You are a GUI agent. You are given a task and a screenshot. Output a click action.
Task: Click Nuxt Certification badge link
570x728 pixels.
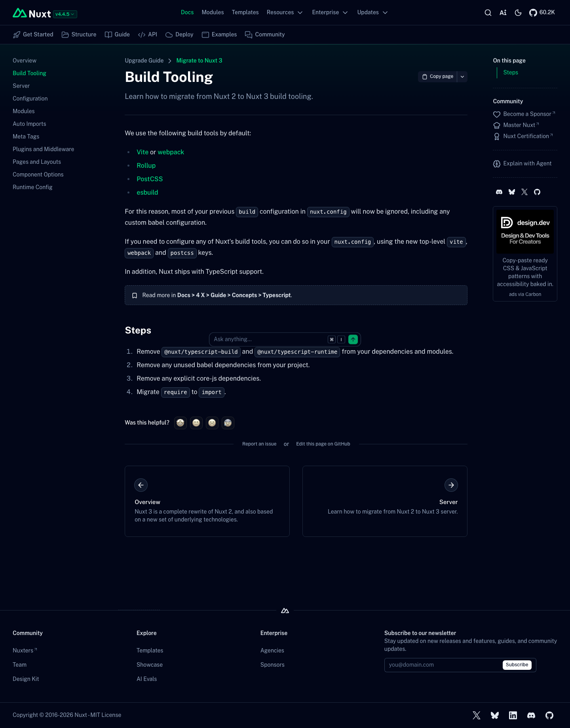523,136
